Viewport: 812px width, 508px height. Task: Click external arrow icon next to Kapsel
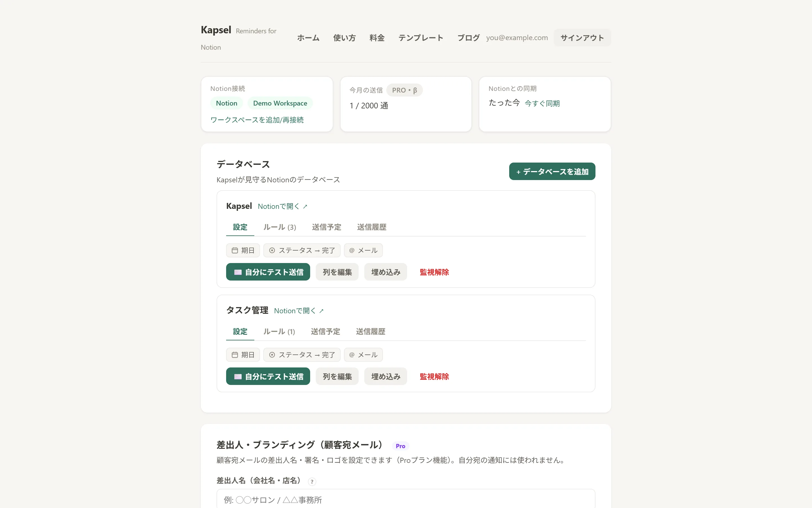coord(305,207)
